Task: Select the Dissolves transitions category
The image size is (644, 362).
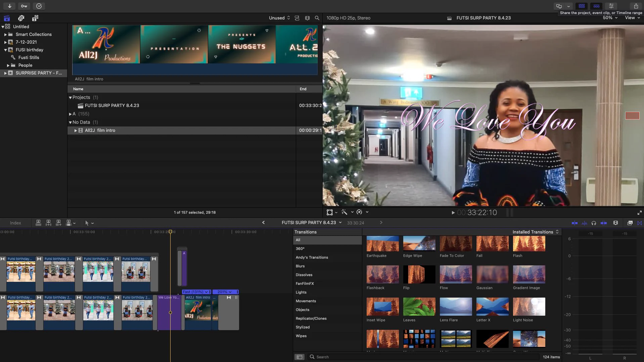Action: pyautogui.click(x=304, y=275)
